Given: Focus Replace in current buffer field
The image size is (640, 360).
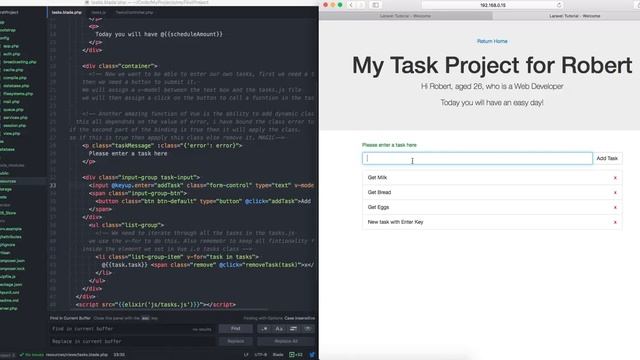Looking at the screenshot, I should [131, 341].
